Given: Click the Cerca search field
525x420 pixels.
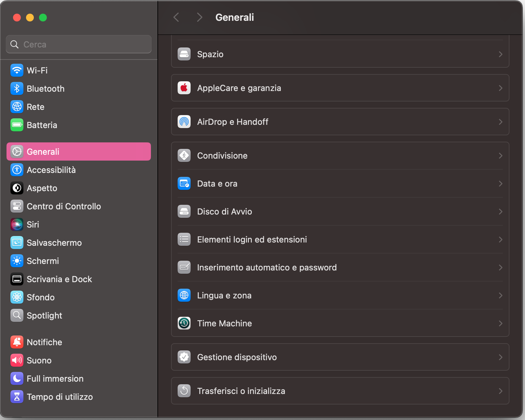Looking at the screenshot, I should pos(78,44).
